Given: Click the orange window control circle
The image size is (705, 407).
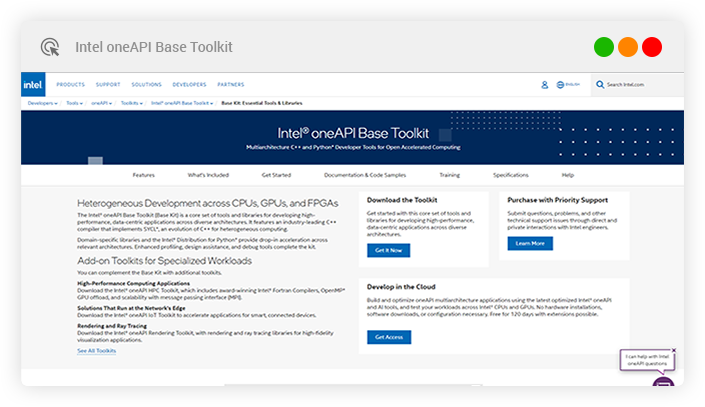Looking at the screenshot, I should [628, 47].
